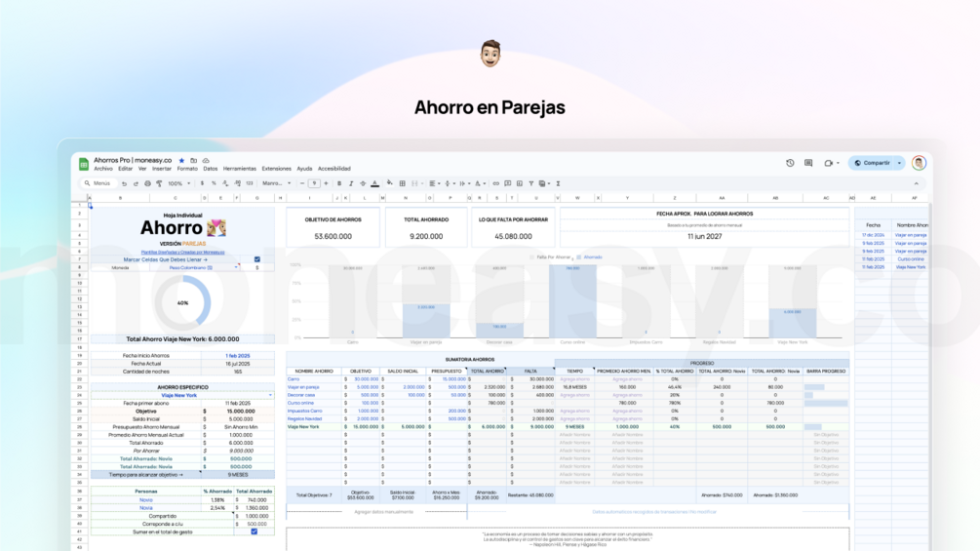This screenshot has height=551, width=980.
Task: Open the Google Sheets home logo
Action: [x=83, y=164]
